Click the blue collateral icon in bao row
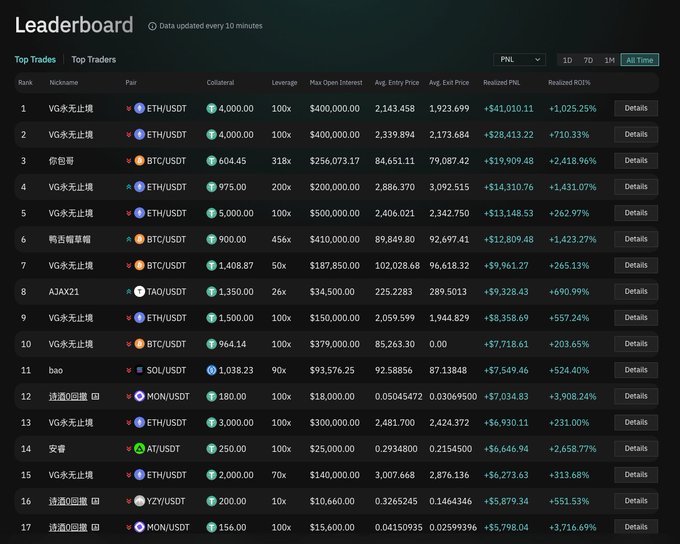The height and width of the screenshot is (544, 680). tap(212, 370)
